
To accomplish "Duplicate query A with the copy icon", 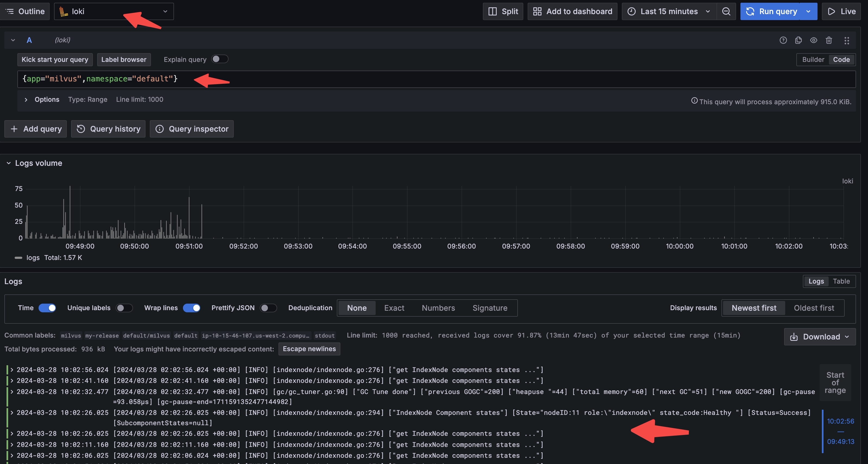I will 799,40.
